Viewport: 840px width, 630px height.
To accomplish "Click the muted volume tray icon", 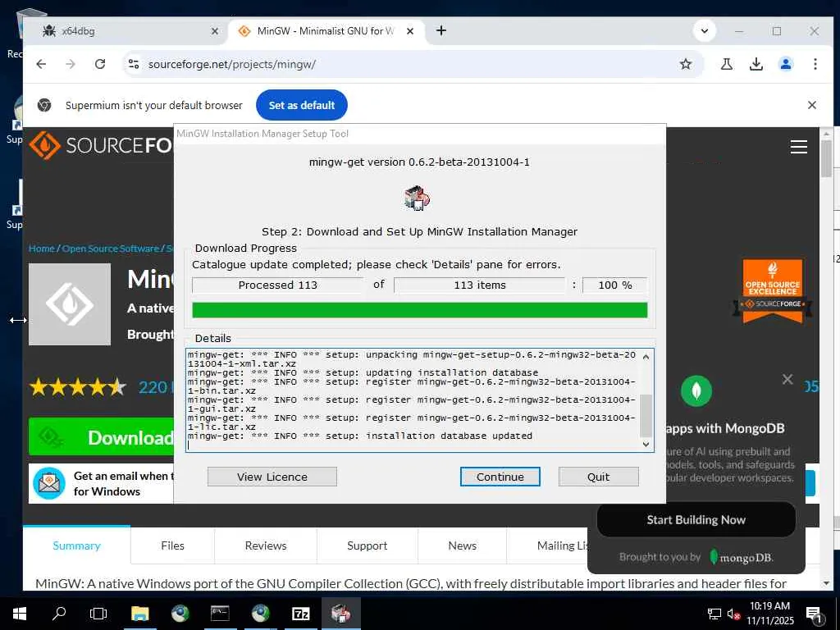I will click(733, 614).
